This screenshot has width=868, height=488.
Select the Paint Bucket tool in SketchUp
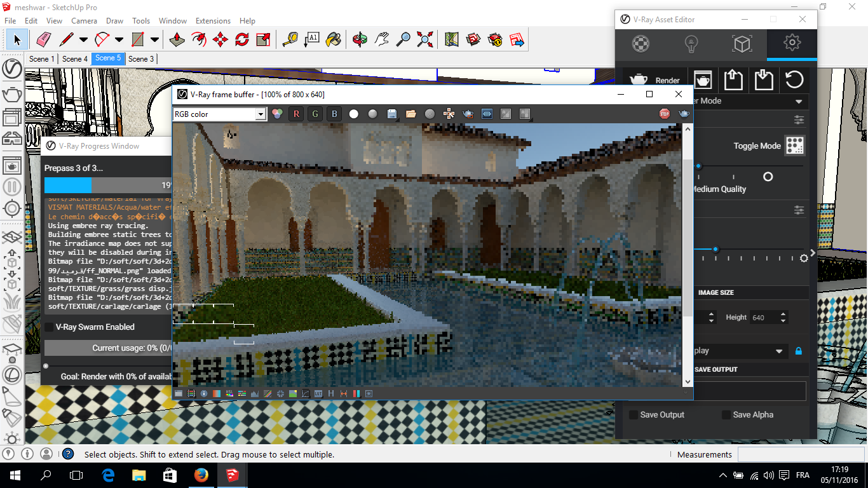tap(332, 39)
